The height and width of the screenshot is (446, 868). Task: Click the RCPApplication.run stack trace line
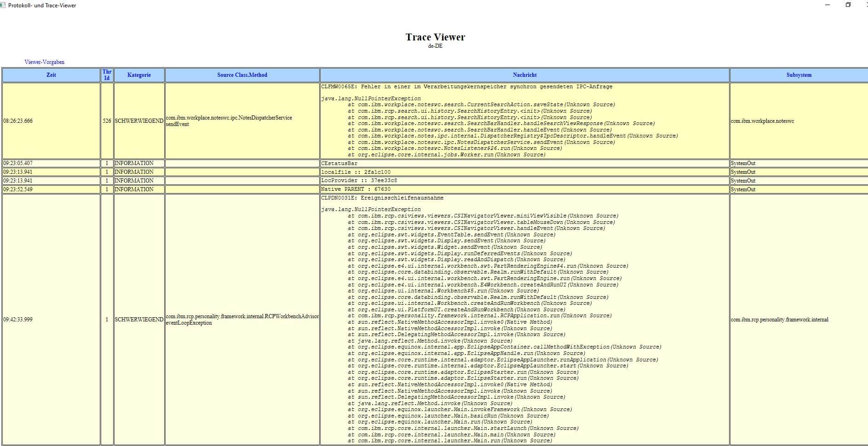(x=480, y=315)
